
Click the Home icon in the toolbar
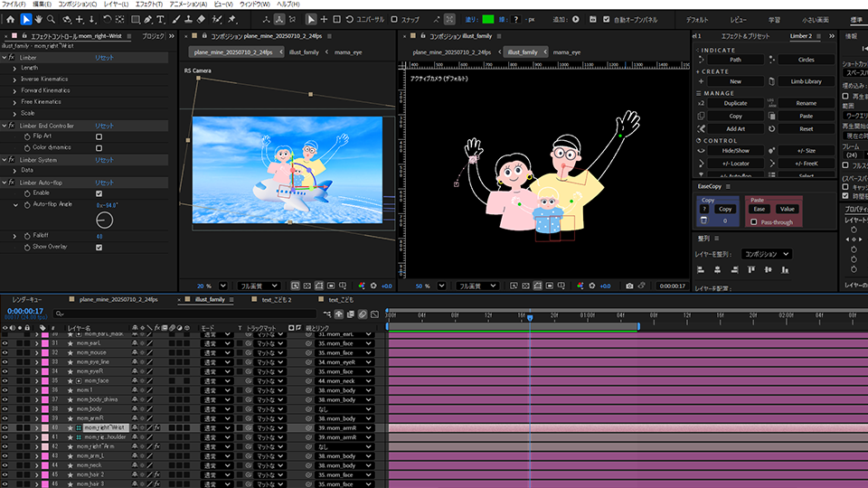click(11, 19)
